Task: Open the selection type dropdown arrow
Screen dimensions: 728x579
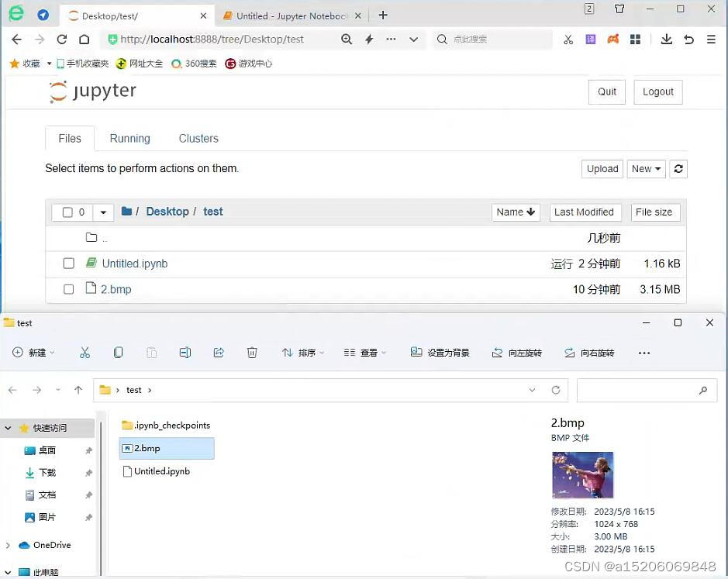Action: tap(103, 212)
